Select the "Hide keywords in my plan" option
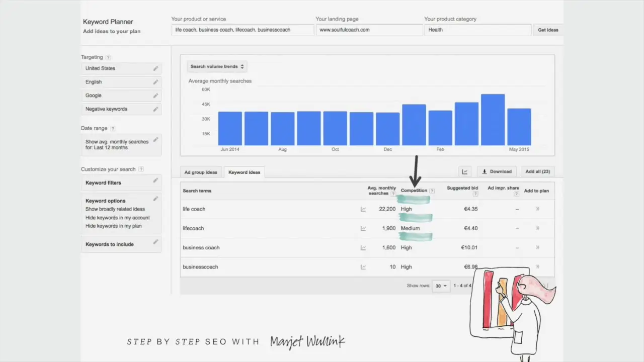This screenshot has height=362, width=644. 114,226
